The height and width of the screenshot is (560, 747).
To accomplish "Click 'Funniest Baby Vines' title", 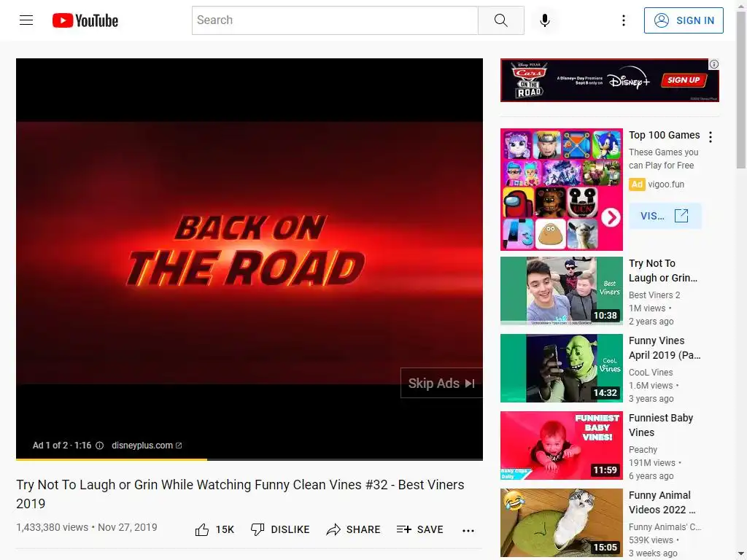I will coord(661,425).
